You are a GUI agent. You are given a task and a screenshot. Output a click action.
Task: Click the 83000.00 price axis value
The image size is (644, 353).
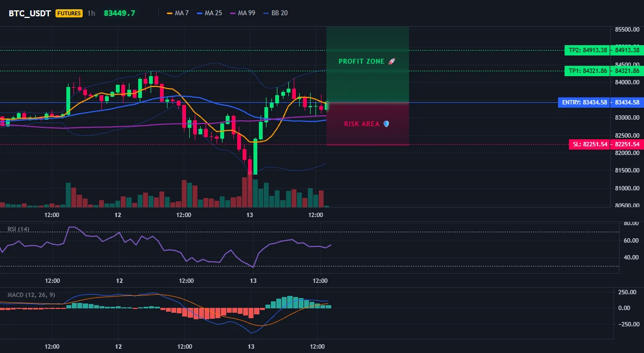click(627, 117)
